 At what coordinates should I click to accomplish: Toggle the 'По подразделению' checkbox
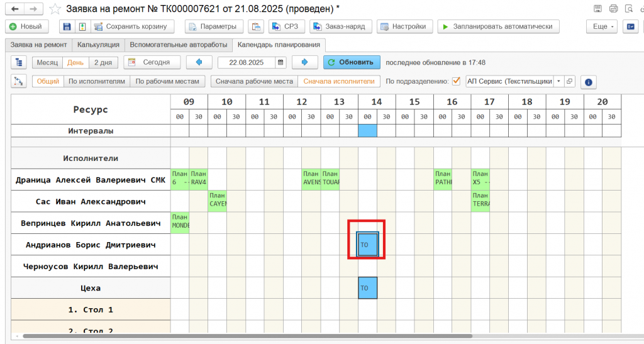click(457, 81)
